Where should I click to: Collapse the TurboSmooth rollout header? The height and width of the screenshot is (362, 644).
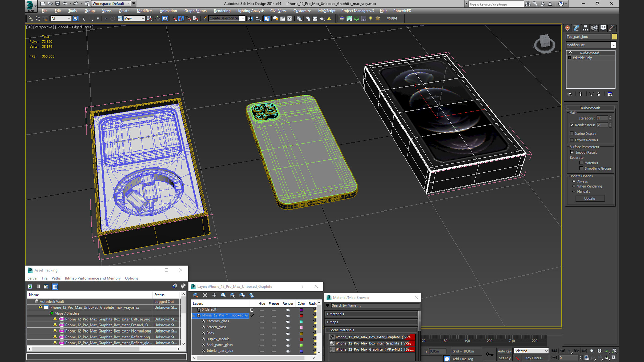590,108
